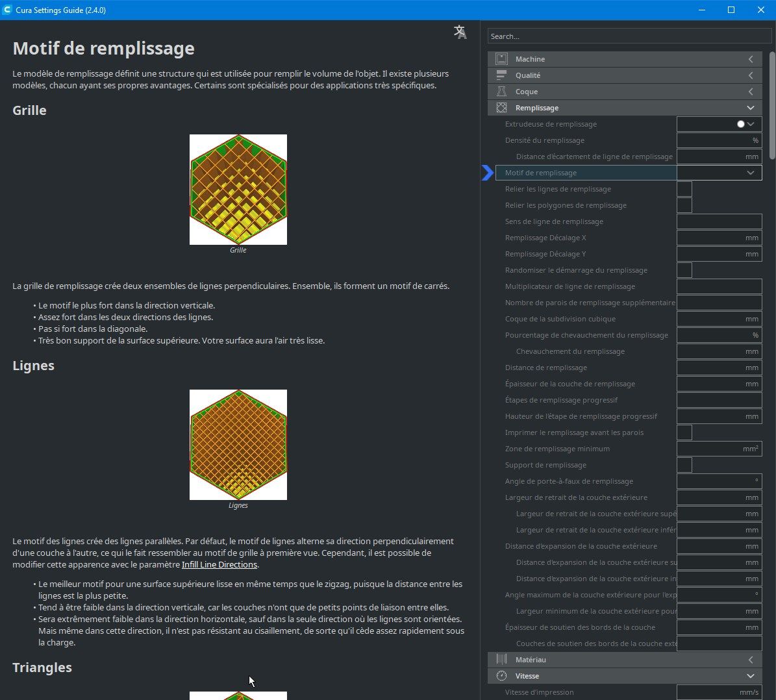Expand the Machine section chevron

pos(751,59)
